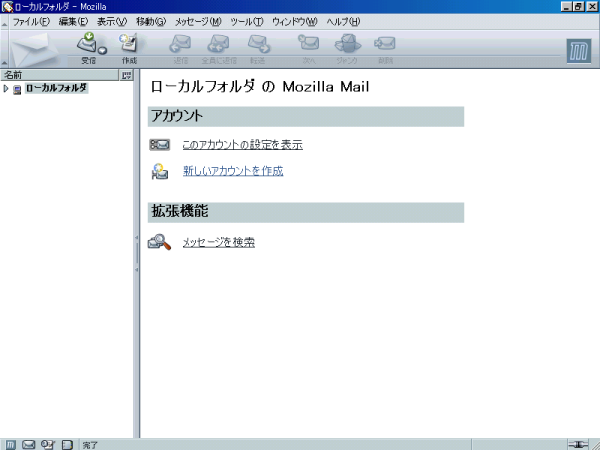Select ローカルフォルダ in the folder pane
Viewport: 600px width, 450px height.
[x=57, y=88]
